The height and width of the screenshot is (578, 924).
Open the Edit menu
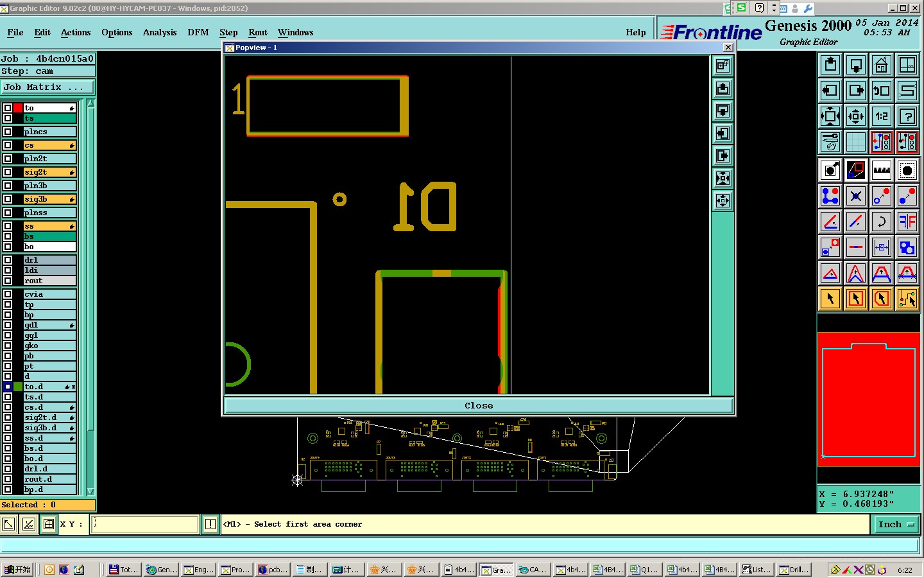(x=42, y=32)
